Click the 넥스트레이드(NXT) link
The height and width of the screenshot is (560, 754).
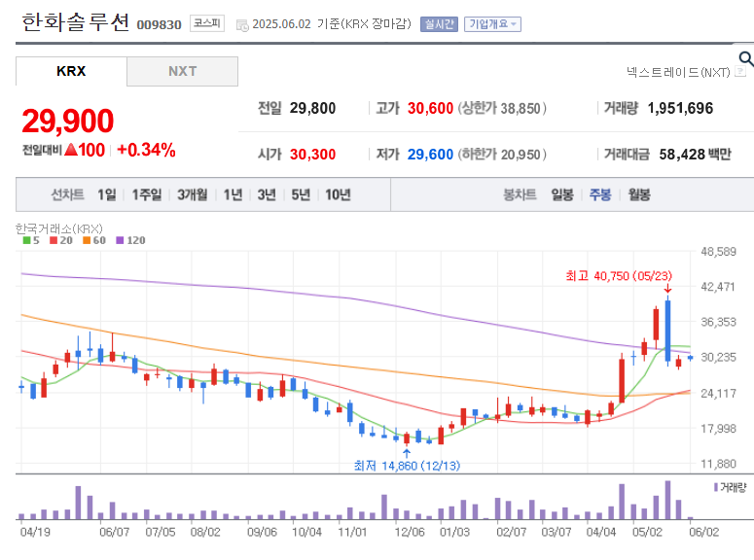coord(678,72)
